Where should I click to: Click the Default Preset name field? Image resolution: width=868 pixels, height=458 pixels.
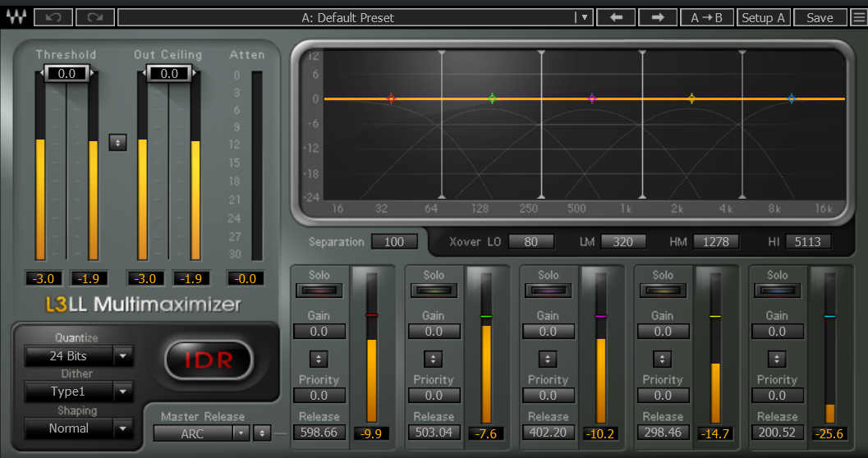pos(347,17)
